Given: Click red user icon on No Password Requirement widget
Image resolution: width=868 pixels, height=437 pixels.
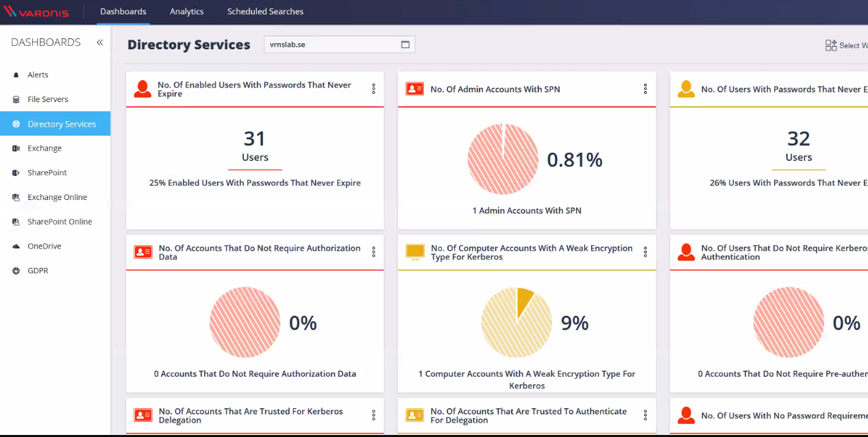Looking at the screenshot, I should click(686, 415).
